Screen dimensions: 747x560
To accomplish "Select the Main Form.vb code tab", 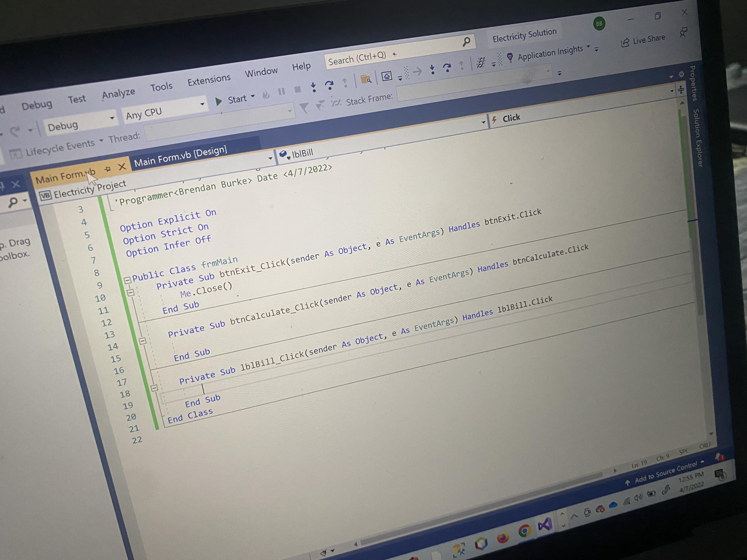I will [65, 176].
